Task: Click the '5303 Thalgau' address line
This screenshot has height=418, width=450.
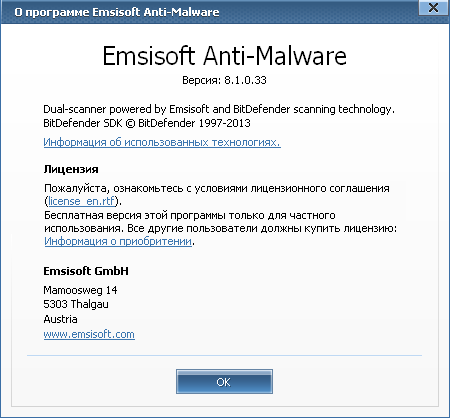Action: tap(76, 304)
